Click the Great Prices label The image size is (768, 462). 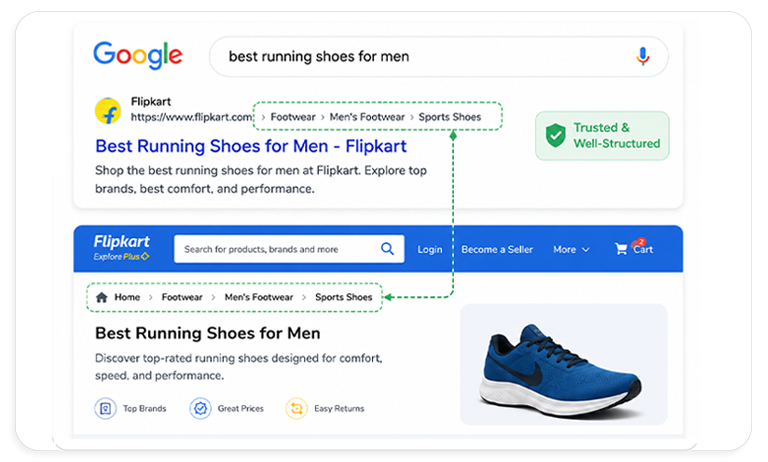240,409
